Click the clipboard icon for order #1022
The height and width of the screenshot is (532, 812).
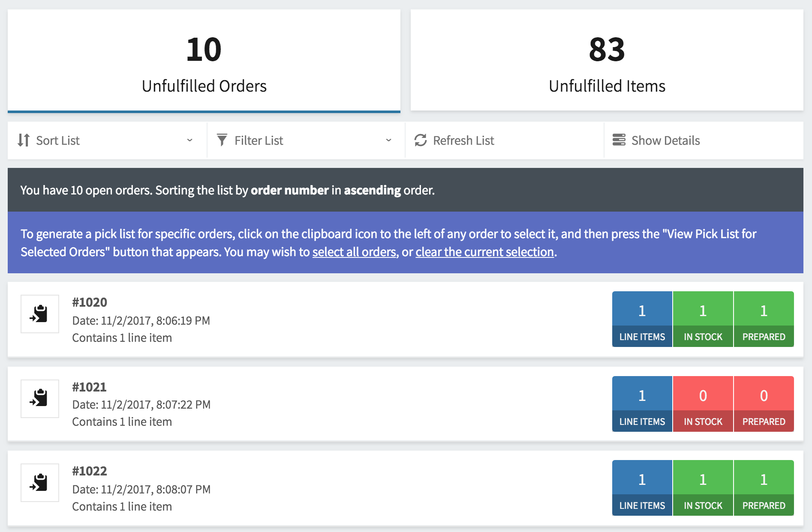click(40, 483)
